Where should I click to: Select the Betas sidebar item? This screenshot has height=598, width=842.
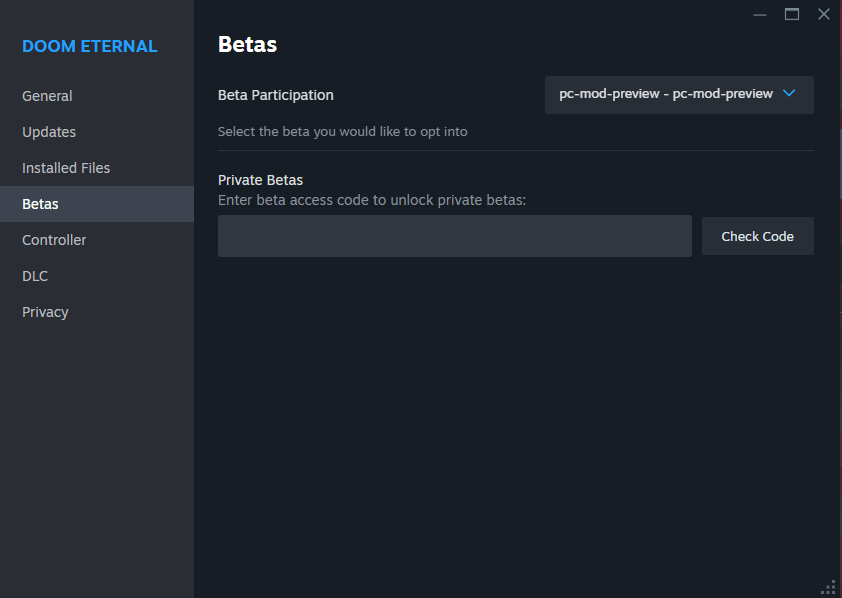[x=41, y=204]
